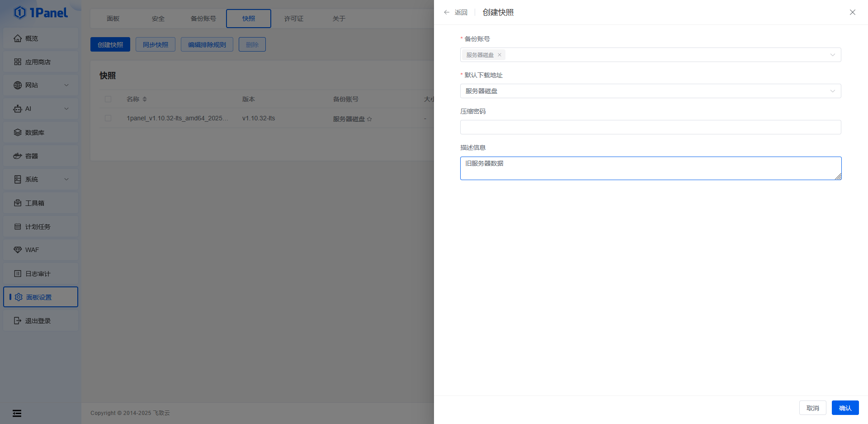Expand the 备份账号 dropdown arrow

point(832,55)
